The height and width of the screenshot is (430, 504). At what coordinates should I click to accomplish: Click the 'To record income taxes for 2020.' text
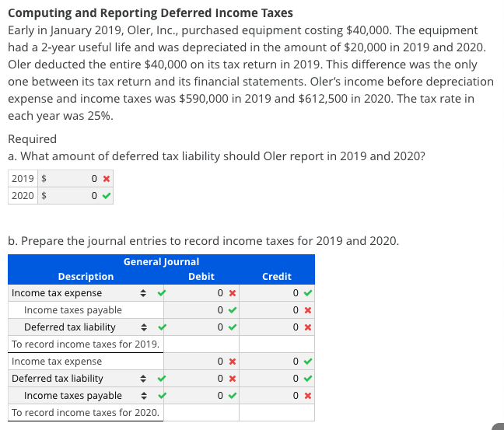pos(86,413)
